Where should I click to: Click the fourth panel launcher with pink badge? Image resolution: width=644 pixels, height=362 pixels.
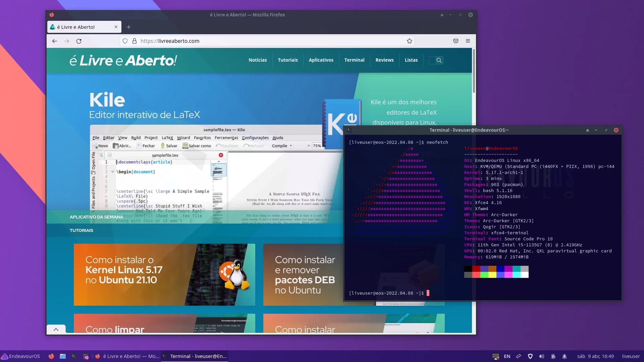[x=86, y=356]
